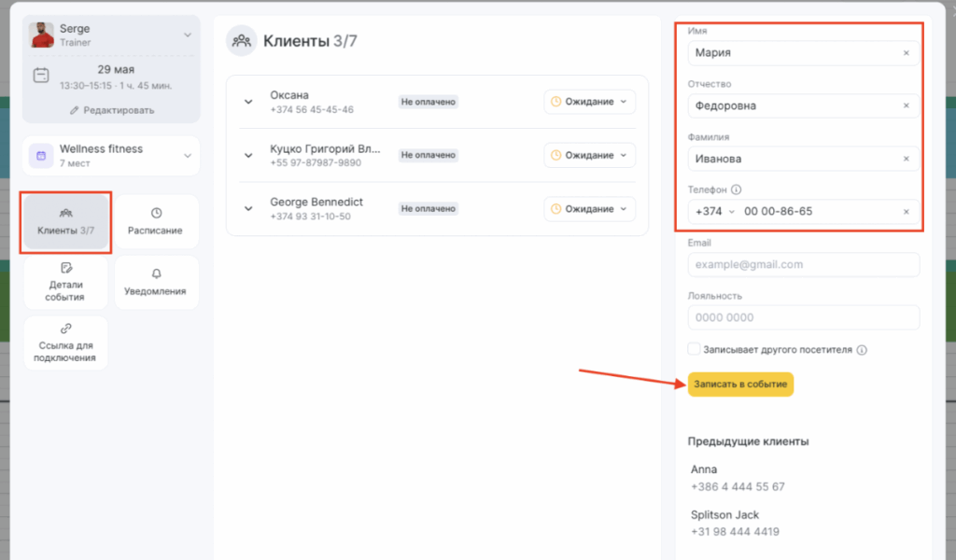This screenshot has width=956, height=560.
Task: Clear the Фамилия field using X icon
Action: tap(906, 160)
